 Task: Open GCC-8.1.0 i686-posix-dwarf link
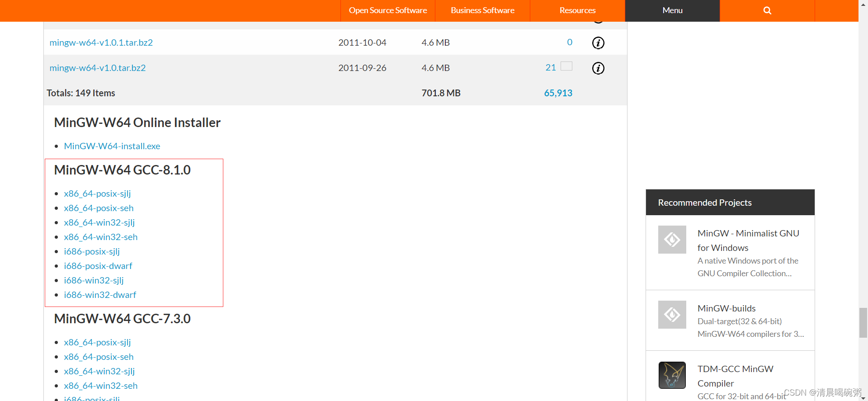[98, 266]
